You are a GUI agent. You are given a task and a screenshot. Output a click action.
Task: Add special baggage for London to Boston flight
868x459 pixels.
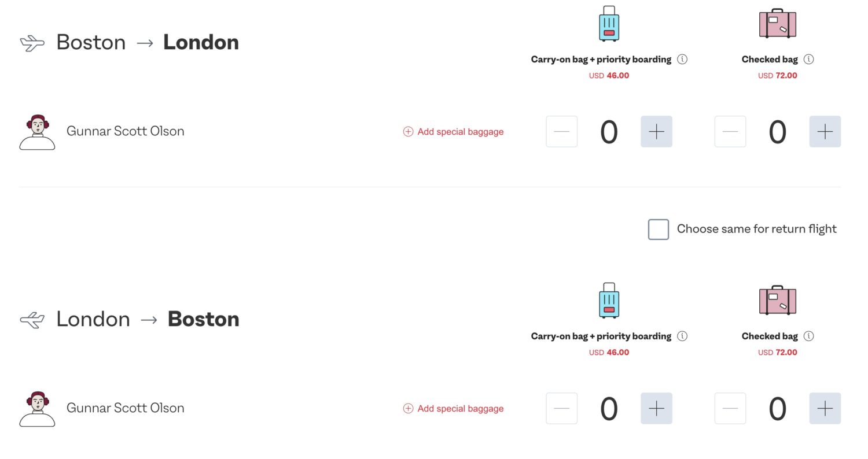[x=454, y=409]
